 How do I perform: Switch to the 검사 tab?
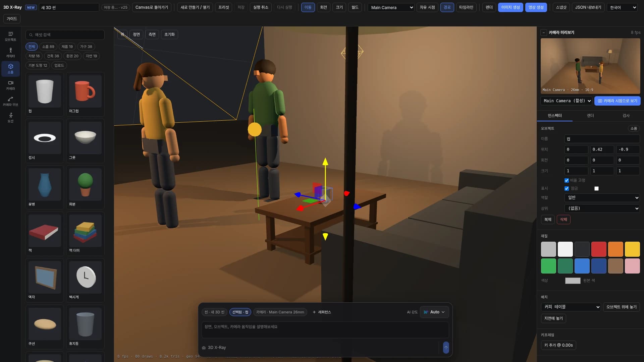pos(626,116)
